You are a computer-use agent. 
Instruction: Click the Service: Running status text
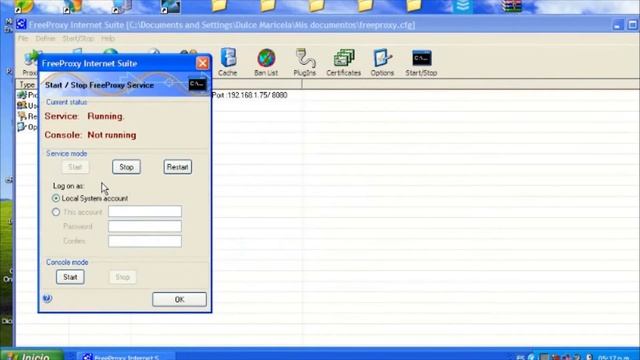tap(84, 116)
